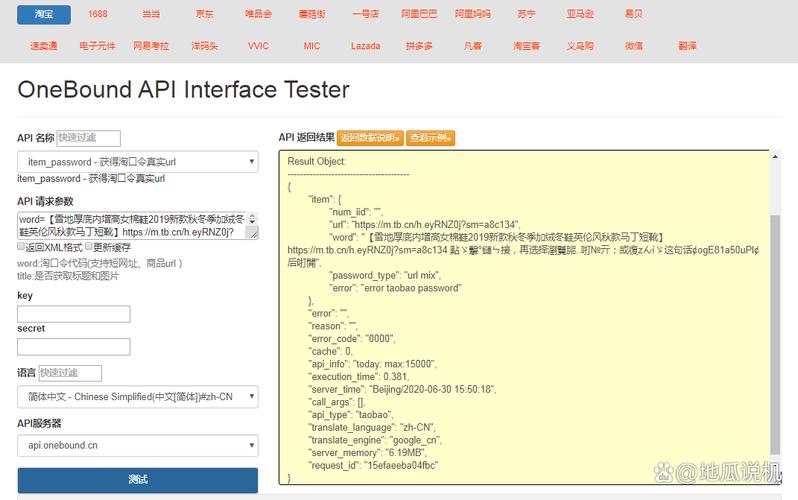Select the 拼多多 tab
The height and width of the screenshot is (500, 798).
pyautogui.click(x=419, y=46)
